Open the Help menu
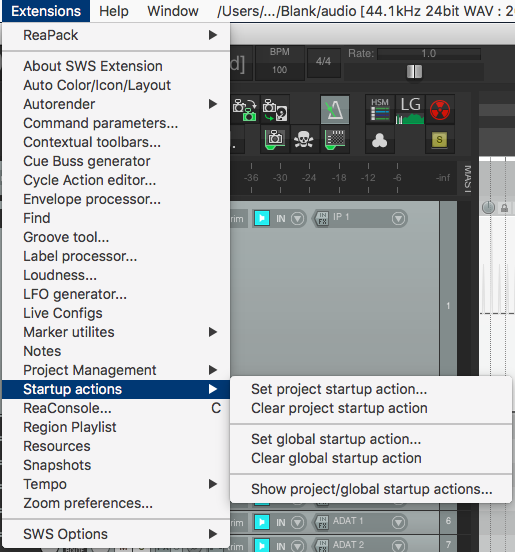The image size is (515, 552). (x=114, y=11)
